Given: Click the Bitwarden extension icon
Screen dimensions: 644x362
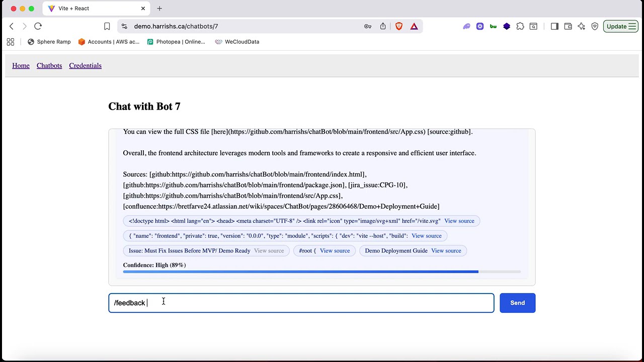Looking at the screenshot, I should [493, 26].
